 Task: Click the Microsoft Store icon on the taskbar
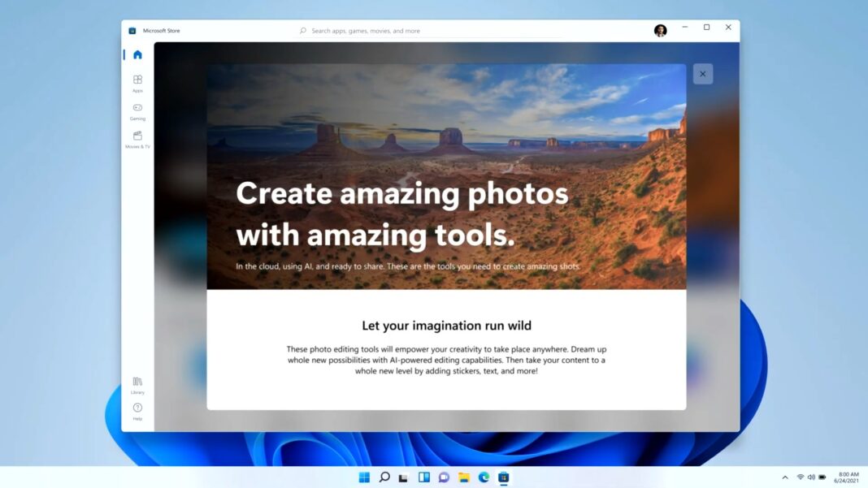(503, 477)
